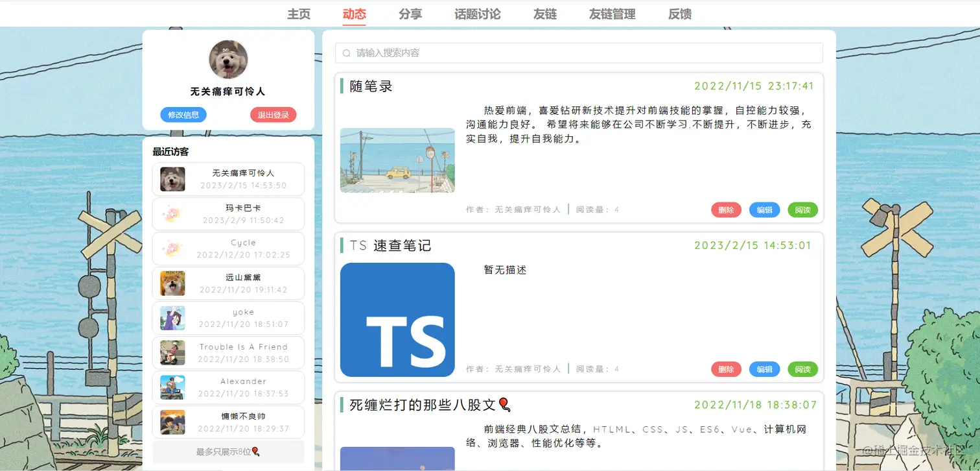Screen dimensions: 980x471
Task: Go to the 分享 tab
Action: (x=410, y=14)
